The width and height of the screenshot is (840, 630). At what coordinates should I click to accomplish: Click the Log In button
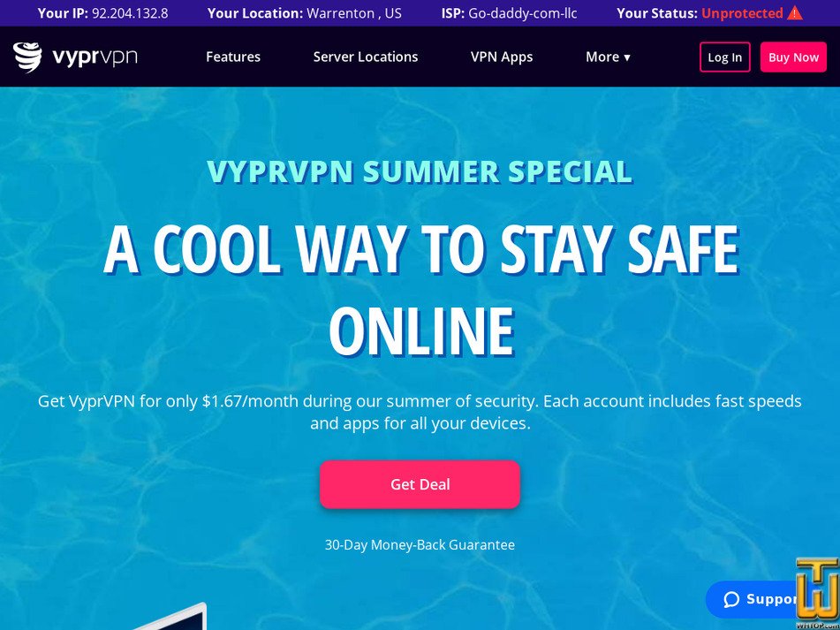pos(725,57)
